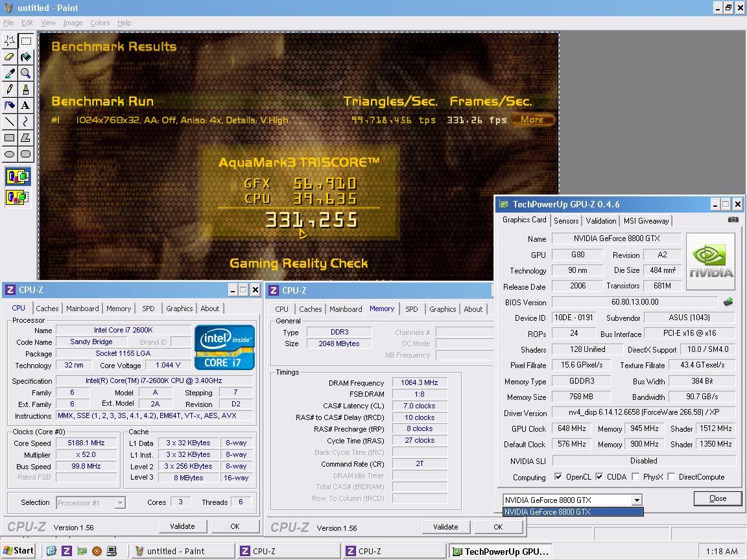Select the Polygon shape tool
The width and height of the screenshot is (747, 560).
[x=26, y=138]
